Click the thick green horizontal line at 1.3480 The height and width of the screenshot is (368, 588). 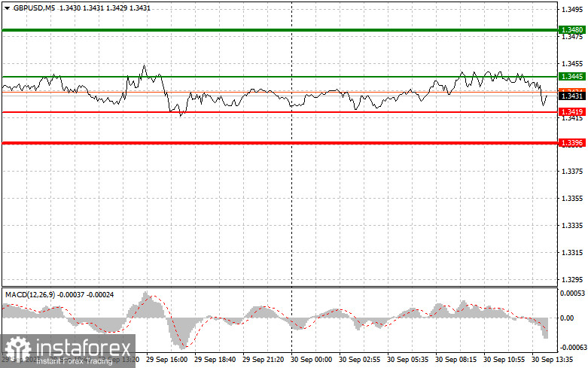280,30
